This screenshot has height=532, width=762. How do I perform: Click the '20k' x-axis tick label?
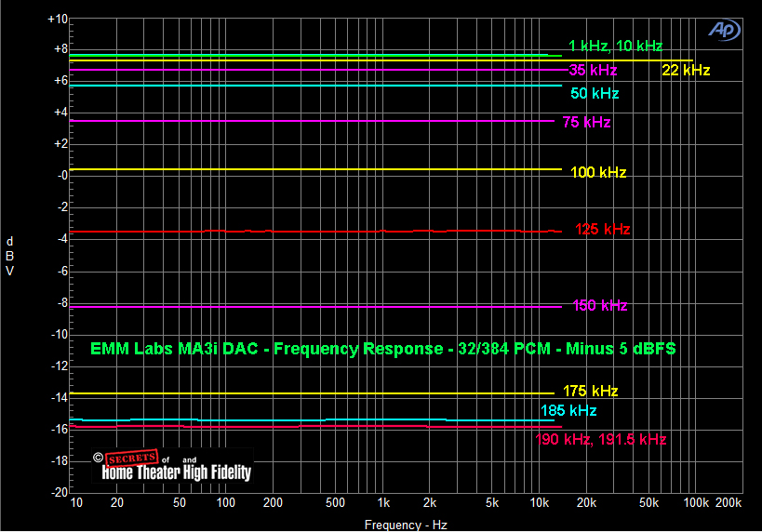pos(586,503)
